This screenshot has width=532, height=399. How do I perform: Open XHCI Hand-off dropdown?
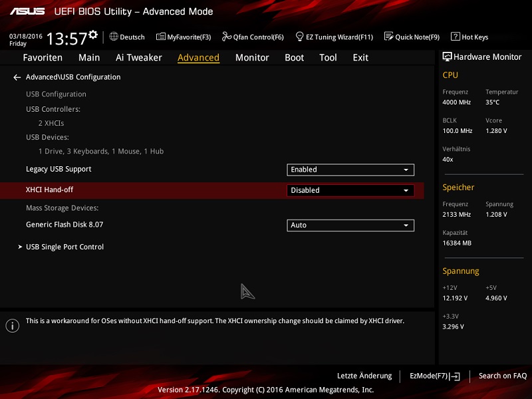coord(350,190)
